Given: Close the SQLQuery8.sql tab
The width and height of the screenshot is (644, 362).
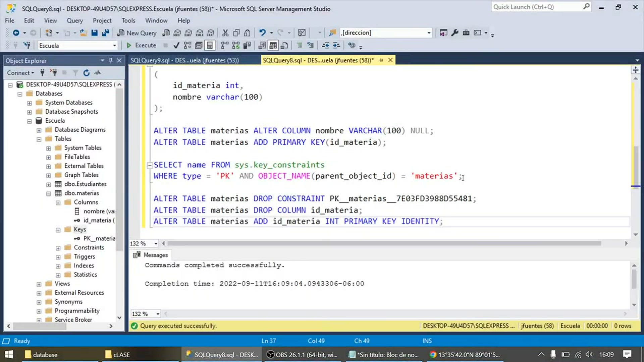Looking at the screenshot, I should pyautogui.click(x=390, y=60).
